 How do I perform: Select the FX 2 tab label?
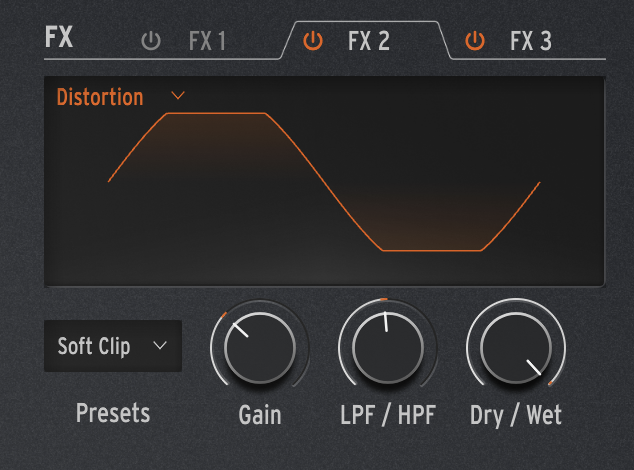click(x=369, y=41)
